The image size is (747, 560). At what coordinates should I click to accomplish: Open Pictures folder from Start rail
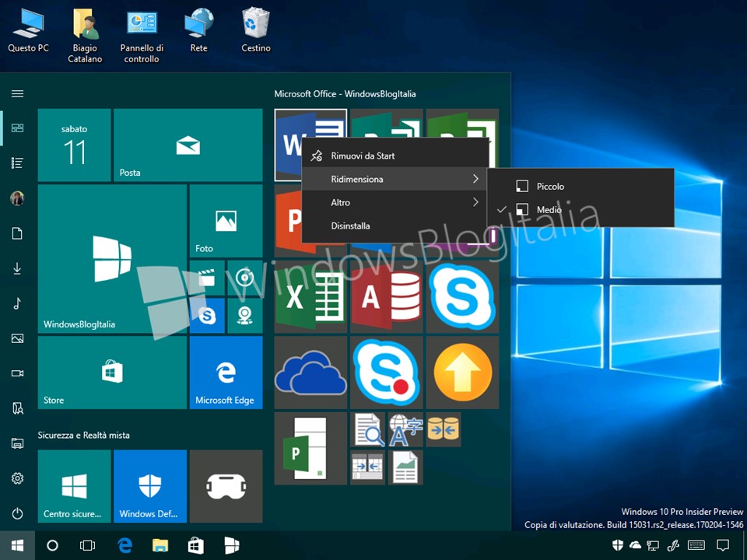point(18,338)
